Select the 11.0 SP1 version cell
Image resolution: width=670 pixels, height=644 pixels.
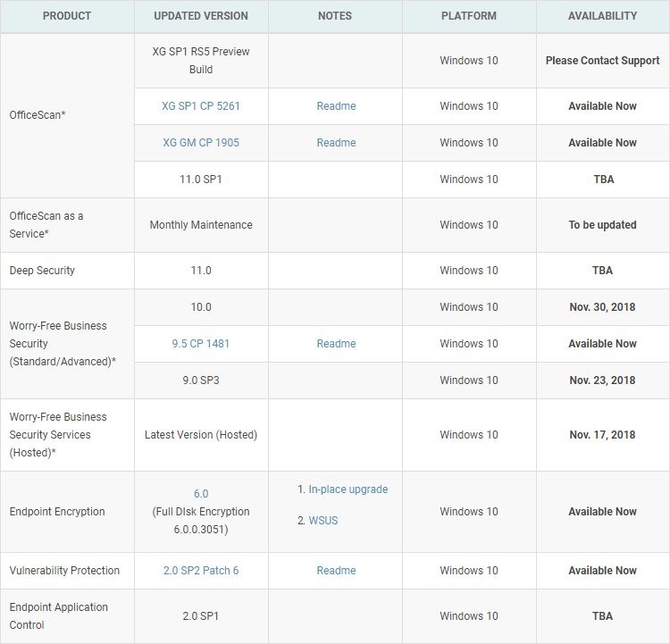click(x=201, y=180)
